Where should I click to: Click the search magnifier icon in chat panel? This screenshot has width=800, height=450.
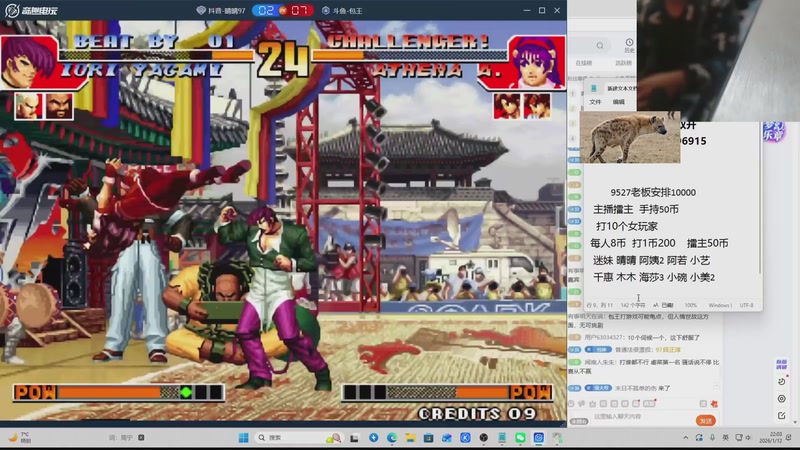[x=600, y=45]
